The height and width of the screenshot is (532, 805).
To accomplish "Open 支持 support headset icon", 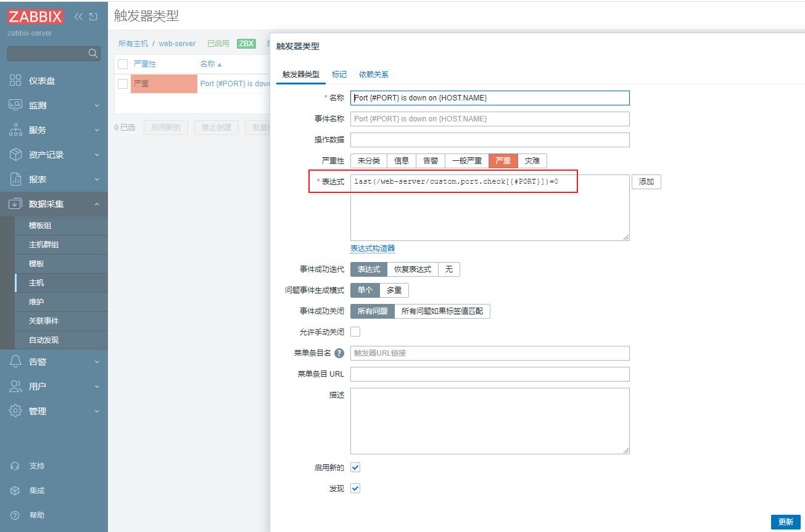I will [15, 466].
